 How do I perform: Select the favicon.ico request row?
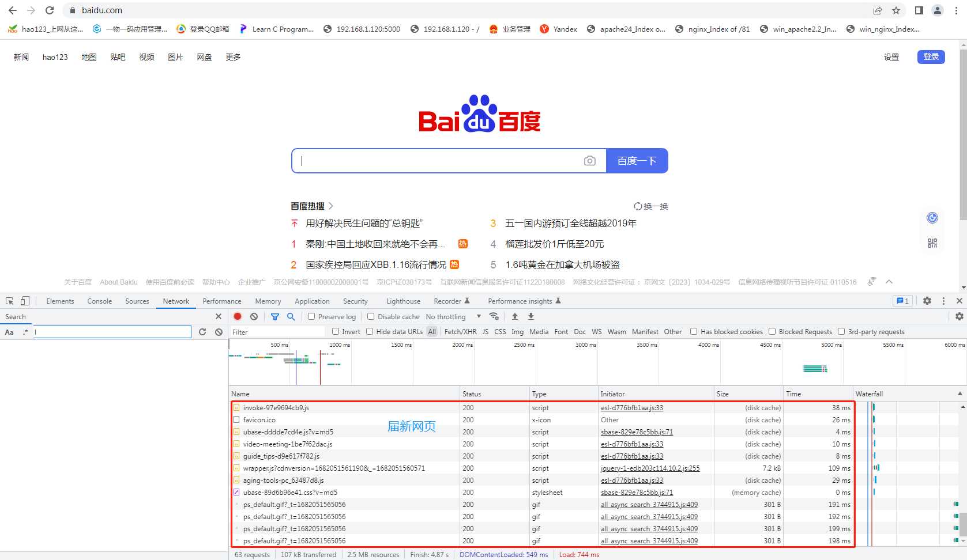[542, 419]
